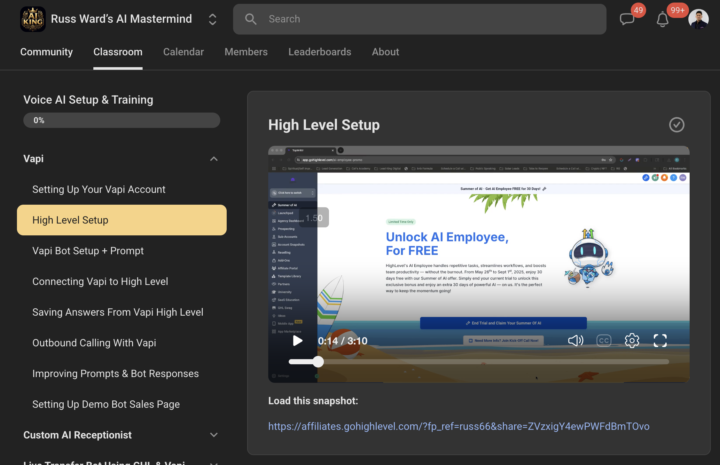Open the group switcher arrows
720x465 pixels.
tap(213, 19)
